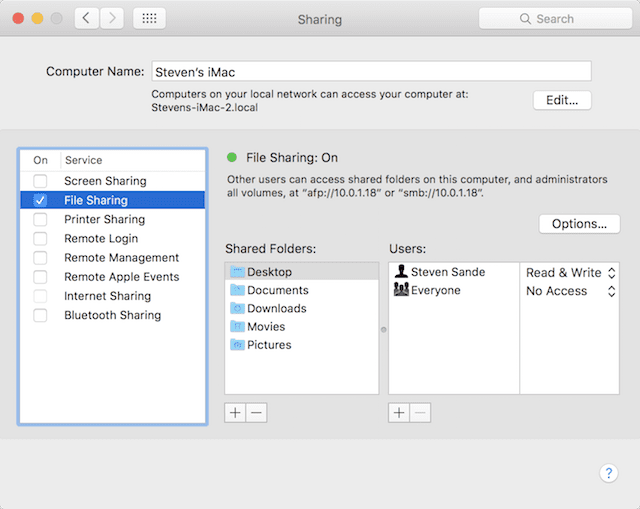640x509 pixels.
Task: Select Steven Sande in the Users list
Action: pyautogui.click(x=447, y=272)
